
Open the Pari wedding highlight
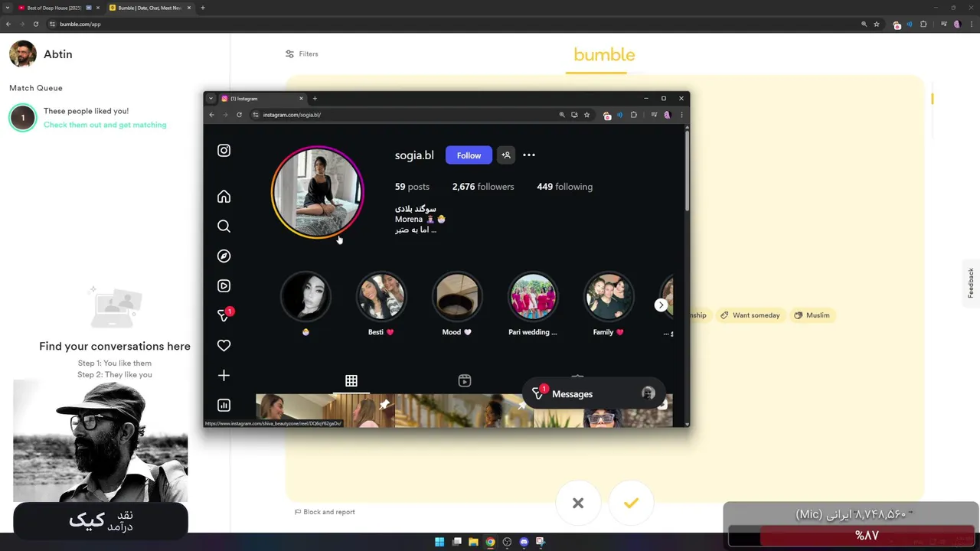533,297
